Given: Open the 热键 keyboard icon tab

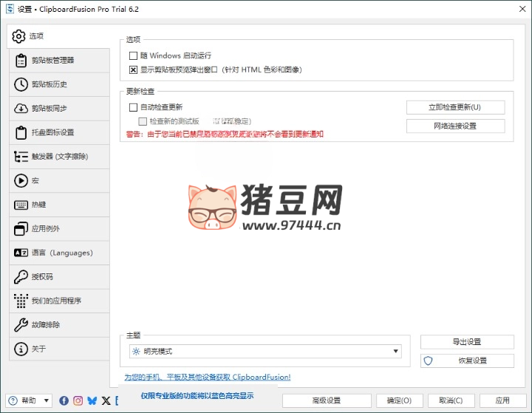Looking at the screenshot, I should (59, 205).
